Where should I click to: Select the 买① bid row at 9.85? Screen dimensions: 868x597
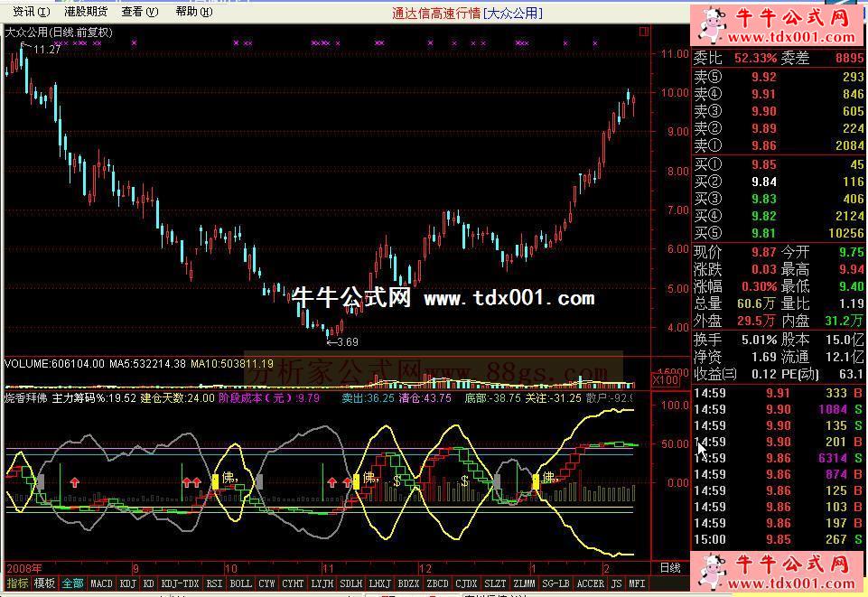(779, 164)
